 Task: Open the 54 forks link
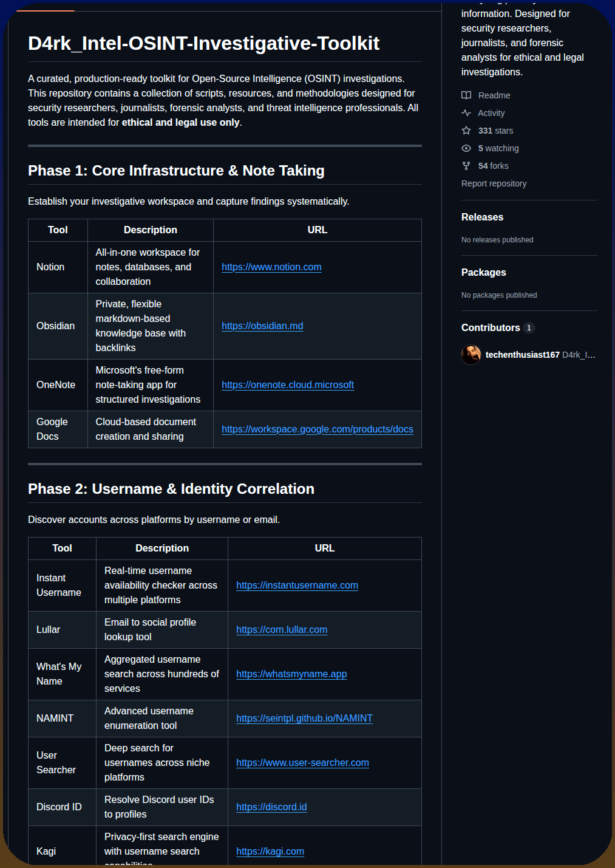point(494,166)
